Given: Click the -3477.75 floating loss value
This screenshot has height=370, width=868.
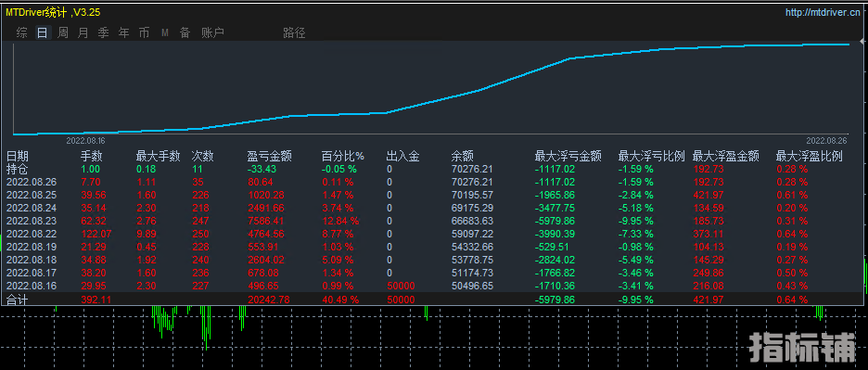Looking at the screenshot, I should tap(555, 208).
